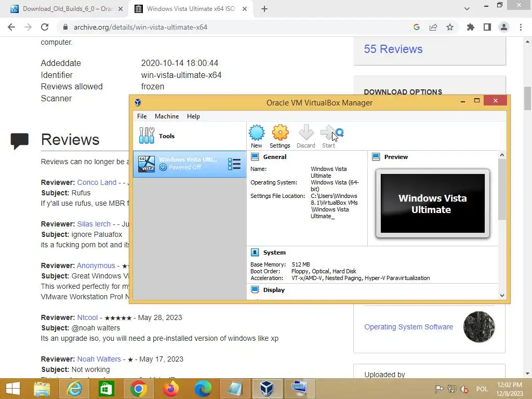
Task: Open Anonymous reviewer link
Action: pos(96,265)
